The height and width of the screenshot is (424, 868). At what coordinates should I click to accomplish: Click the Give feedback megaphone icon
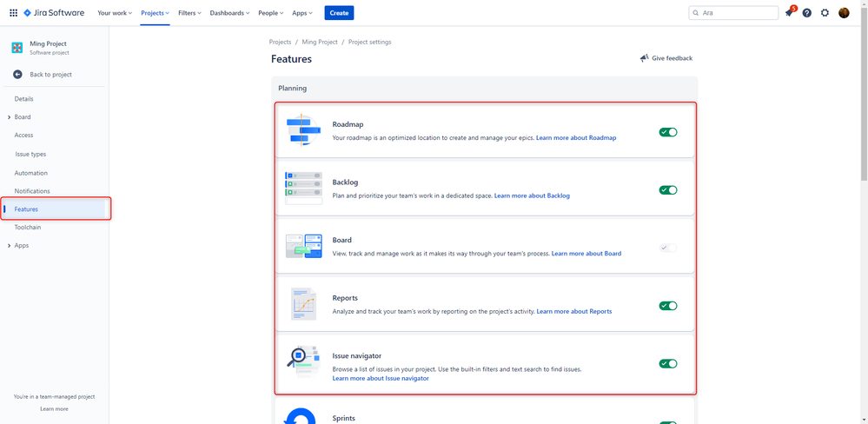click(645, 58)
